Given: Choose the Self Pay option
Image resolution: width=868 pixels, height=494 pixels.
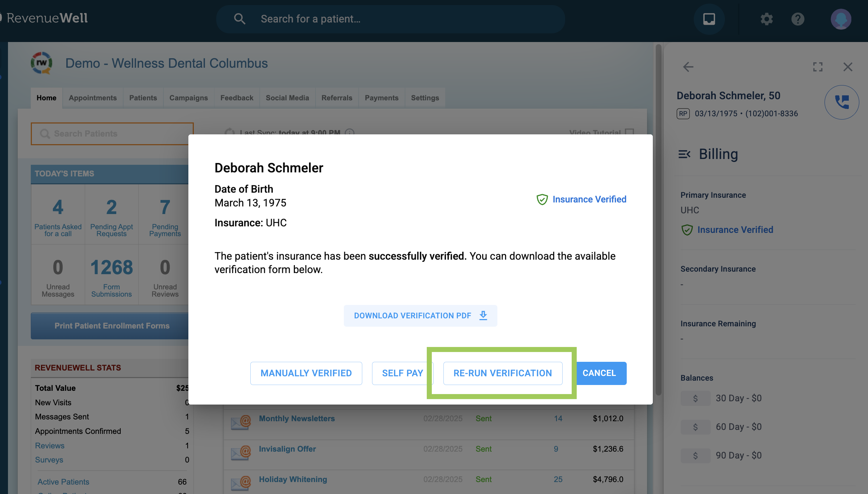Looking at the screenshot, I should (x=402, y=373).
